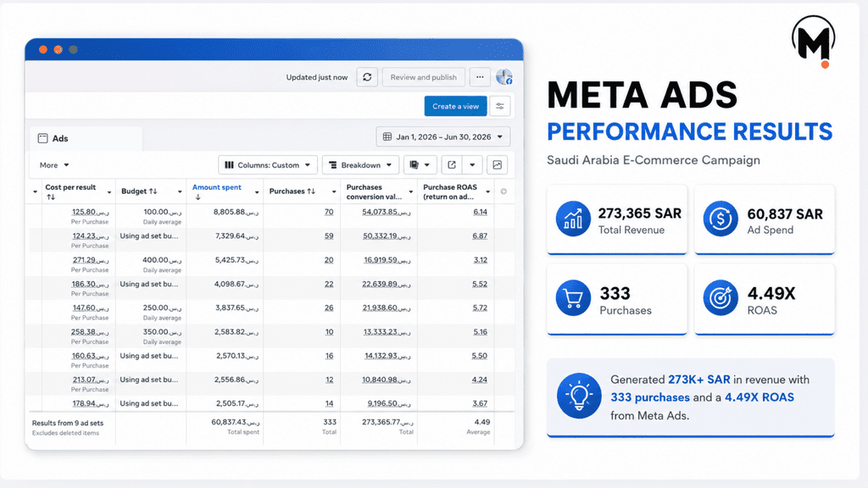Click the export share icon
The image size is (868, 488).
click(452, 165)
